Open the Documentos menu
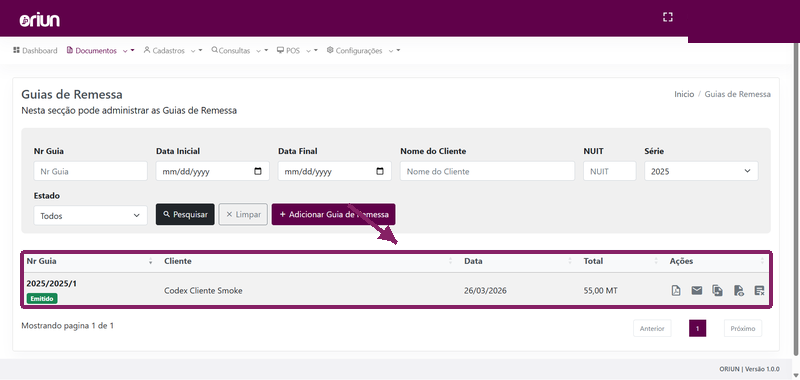 [100, 50]
